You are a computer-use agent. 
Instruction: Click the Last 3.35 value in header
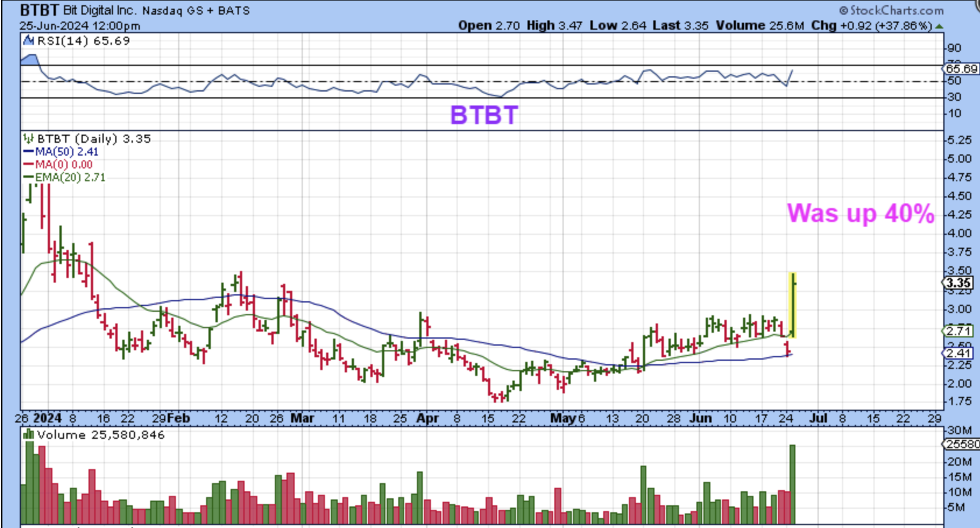(x=680, y=25)
